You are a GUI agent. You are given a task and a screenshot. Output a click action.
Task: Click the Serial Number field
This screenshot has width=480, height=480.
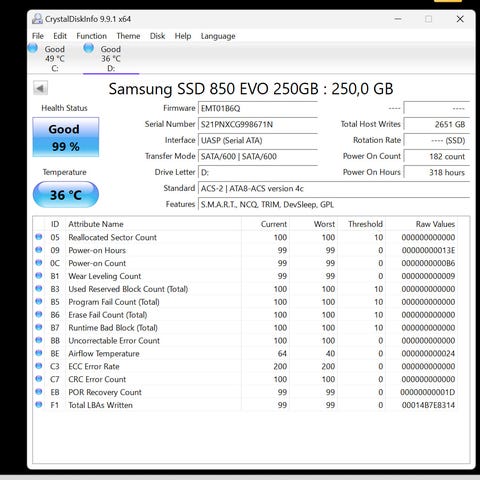point(258,124)
